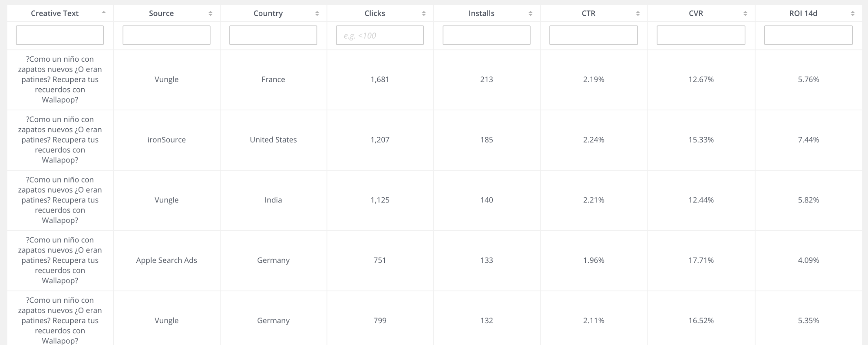Select the Apple Search Ads cell
The width and height of the screenshot is (868, 345).
[x=166, y=260]
